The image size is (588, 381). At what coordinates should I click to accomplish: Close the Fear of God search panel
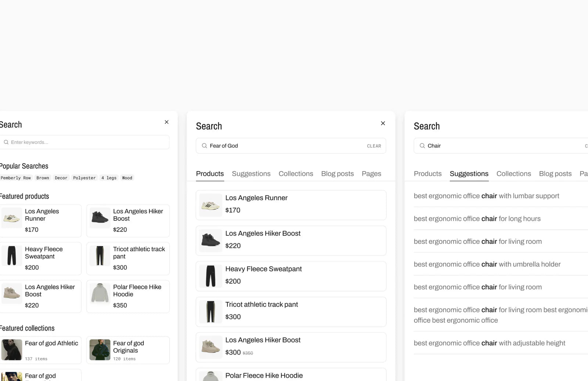click(x=383, y=123)
